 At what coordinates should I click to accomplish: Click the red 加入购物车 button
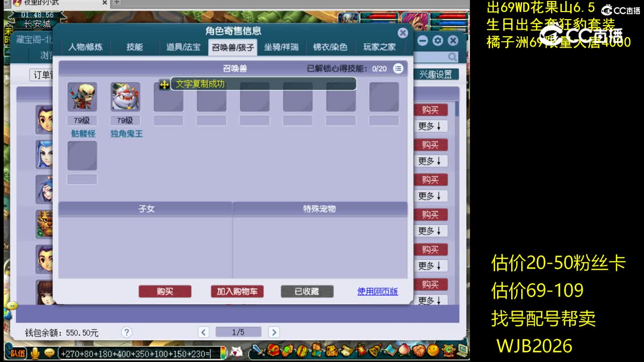pyautogui.click(x=236, y=292)
